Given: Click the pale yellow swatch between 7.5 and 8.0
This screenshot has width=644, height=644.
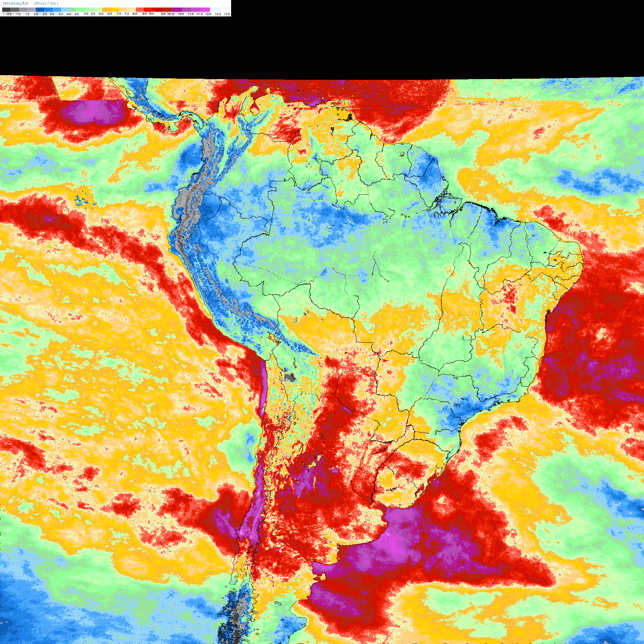Looking at the screenshot, I should (131, 10).
